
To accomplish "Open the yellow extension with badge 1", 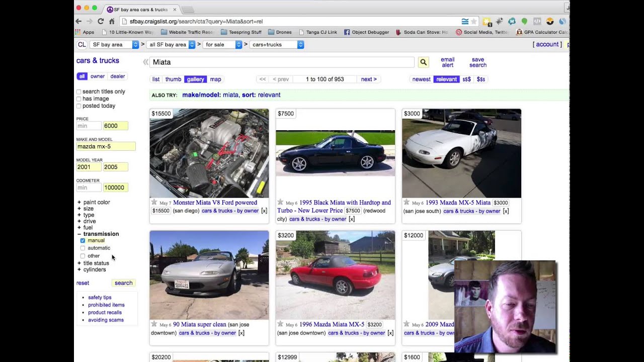I will coord(487,22).
